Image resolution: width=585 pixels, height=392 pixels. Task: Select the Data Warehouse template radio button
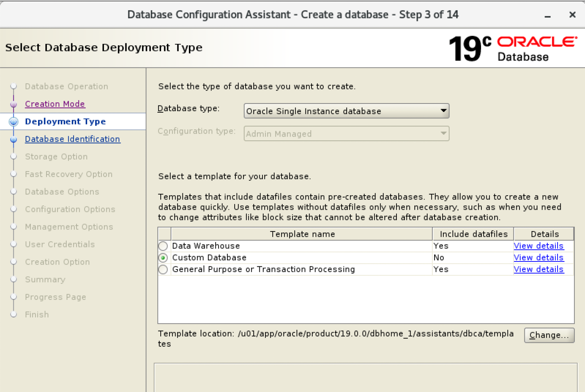click(163, 246)
